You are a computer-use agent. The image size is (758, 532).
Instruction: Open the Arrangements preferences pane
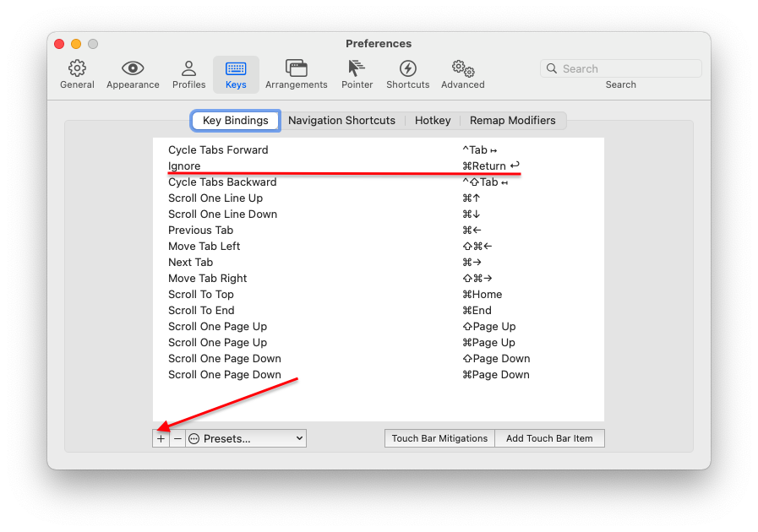coord(297,74)
